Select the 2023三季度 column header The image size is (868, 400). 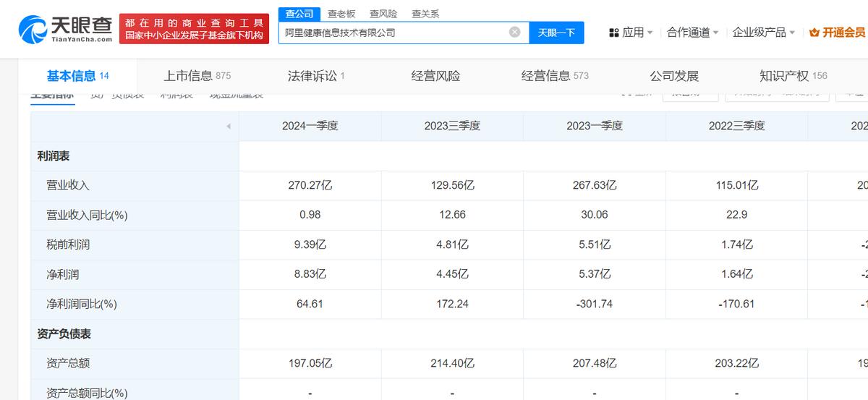tap(452, 126)
